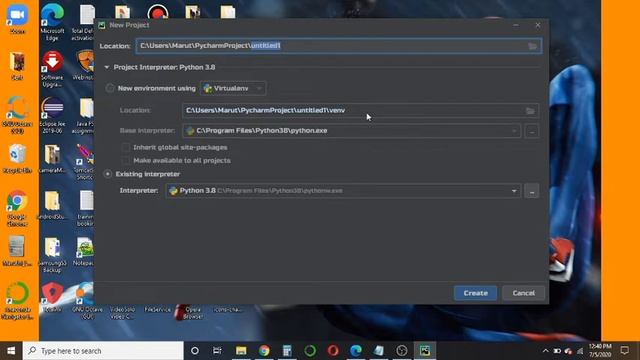Click the Create button
Image resolution: width=640 pixels, height=360 pixels.
[x=476, y=293]
